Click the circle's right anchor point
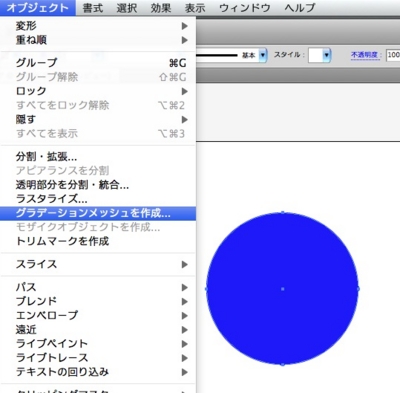 click(358, 289)
